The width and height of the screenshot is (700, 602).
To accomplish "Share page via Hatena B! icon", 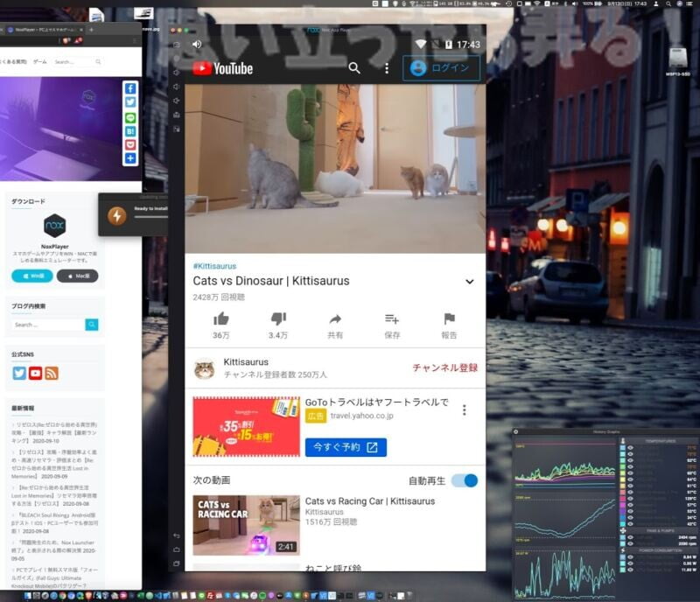I will (130, 131).
